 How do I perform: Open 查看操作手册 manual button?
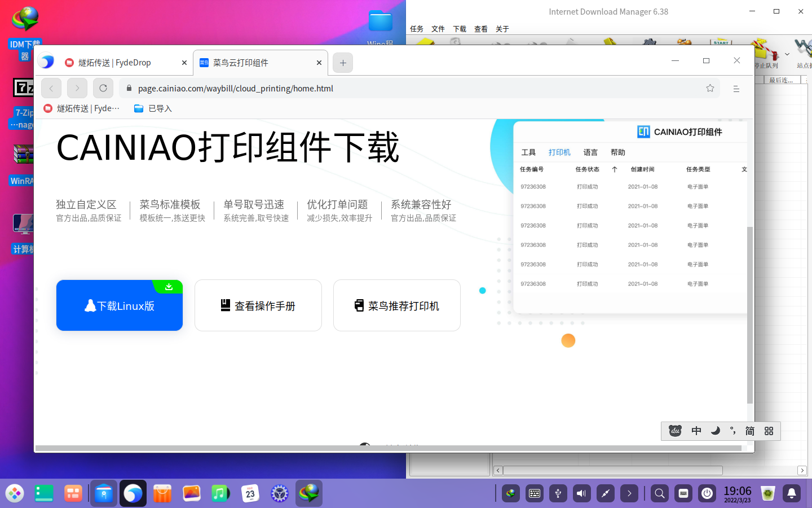coord(258,305)
